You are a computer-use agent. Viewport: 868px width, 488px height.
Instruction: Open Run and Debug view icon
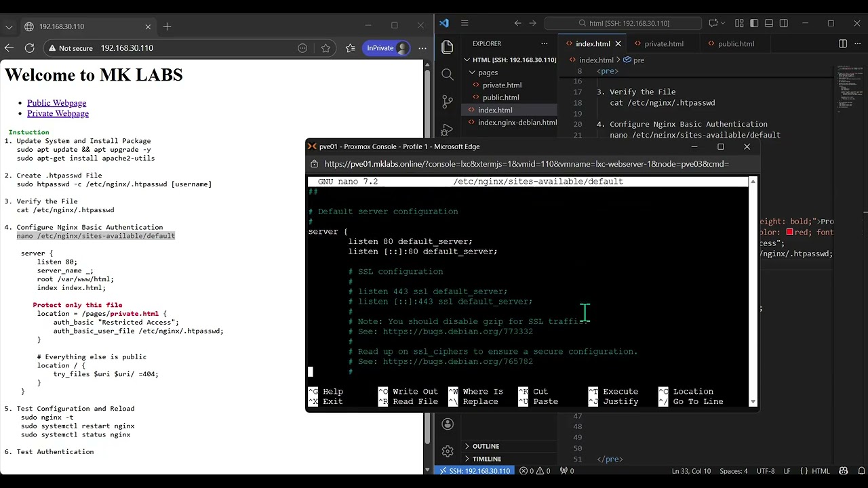point(448,129)
